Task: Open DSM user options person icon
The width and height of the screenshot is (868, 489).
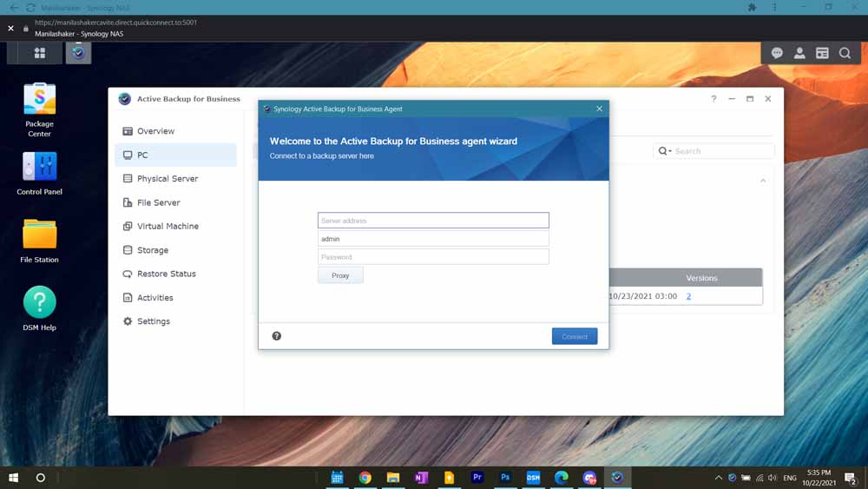Action: tap(799, 53)
